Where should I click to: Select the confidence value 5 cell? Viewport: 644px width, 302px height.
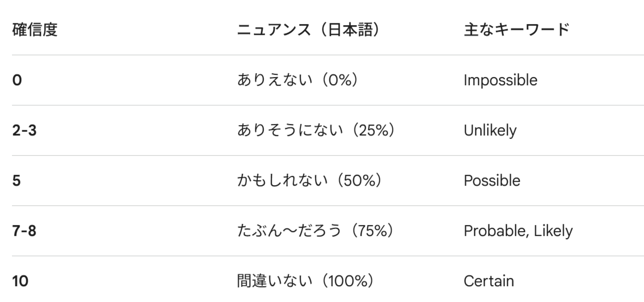tap(17, 181)
